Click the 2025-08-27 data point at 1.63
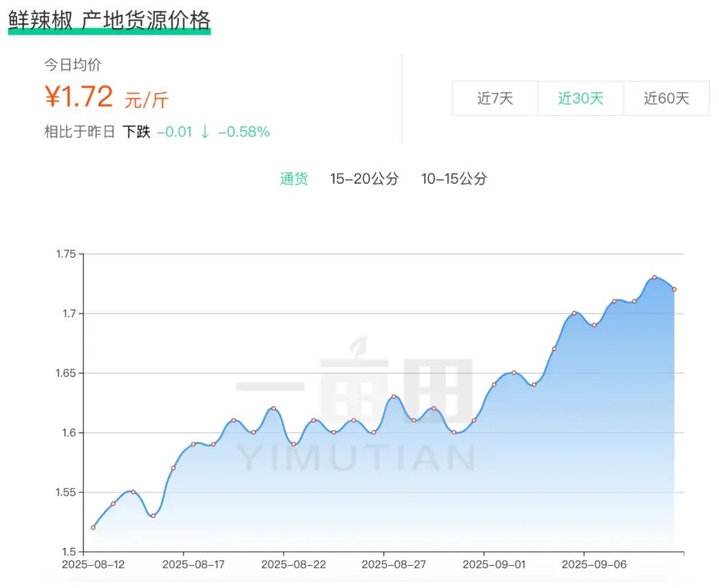Screen dimensions: 719x588 pyautogui.click(x=394, y=396)
